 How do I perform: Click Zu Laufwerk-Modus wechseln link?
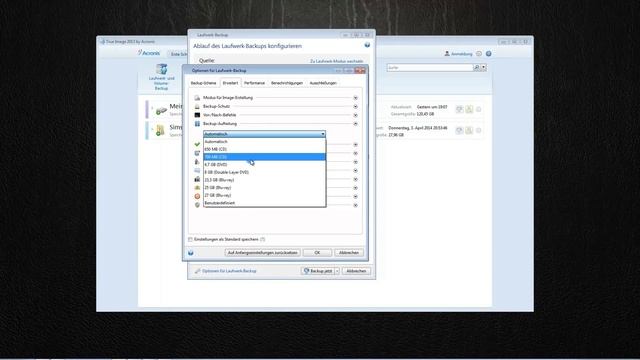tap(336, 61)
